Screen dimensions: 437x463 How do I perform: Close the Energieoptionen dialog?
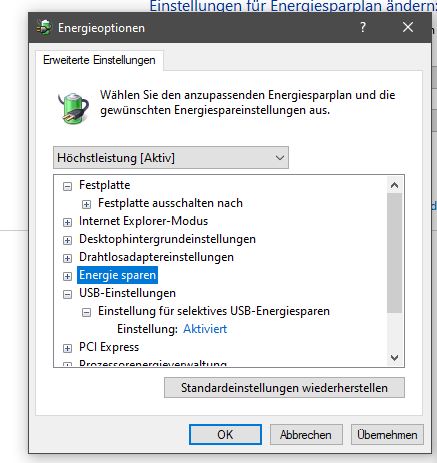(408, 27)
